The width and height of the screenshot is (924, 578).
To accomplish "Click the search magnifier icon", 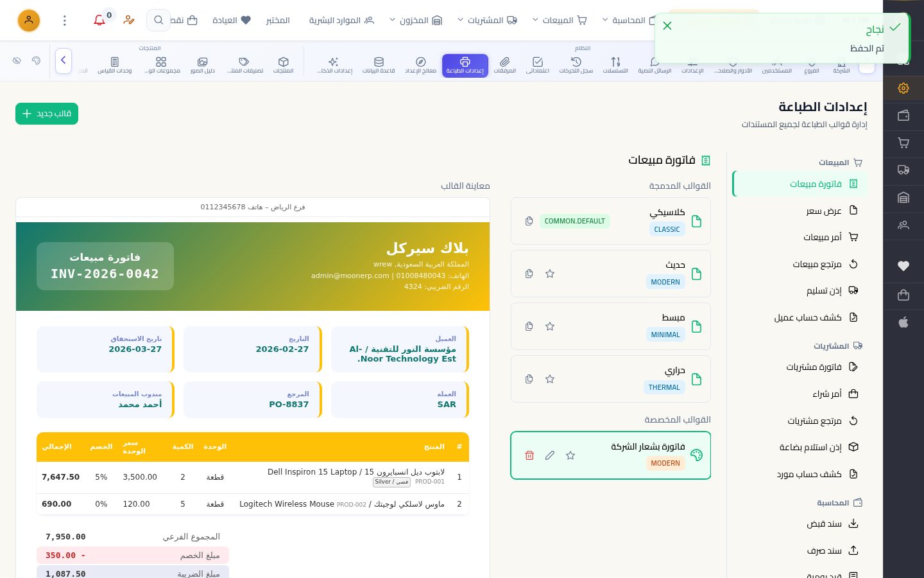I will tap(158, 21).
